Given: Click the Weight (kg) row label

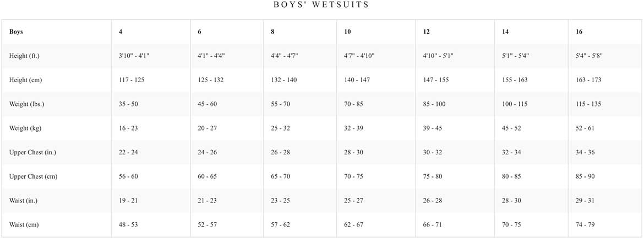Looking at the screenshot, I should [25, 128].
